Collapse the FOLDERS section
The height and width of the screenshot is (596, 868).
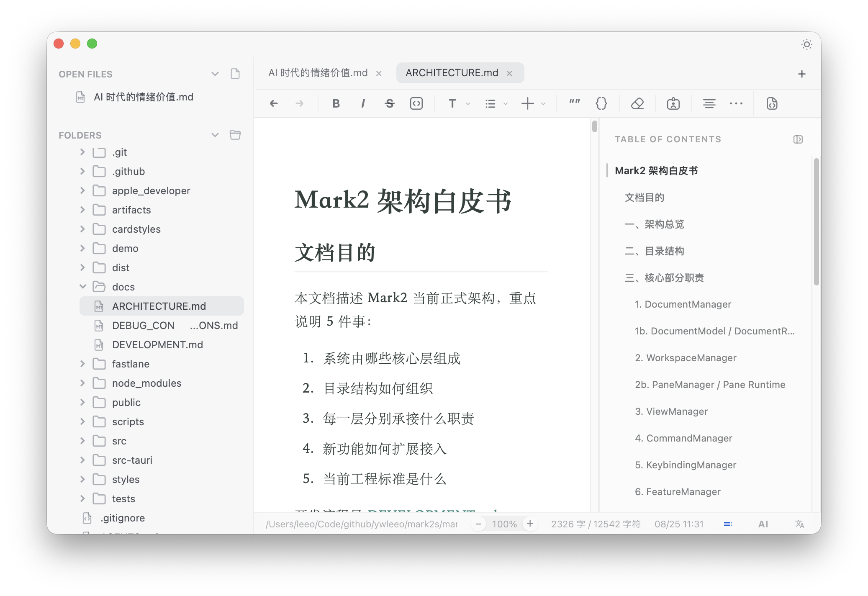pos(215,135)
